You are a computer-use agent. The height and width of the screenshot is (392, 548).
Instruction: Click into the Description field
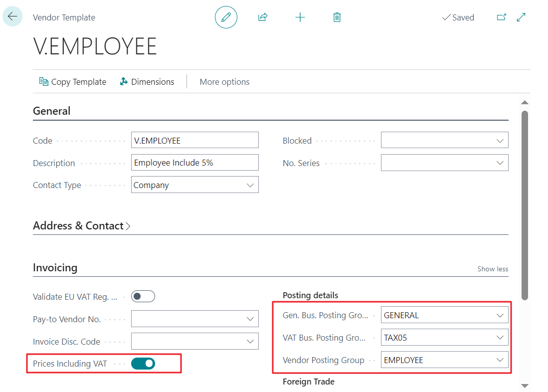click(x=194, y=163)
